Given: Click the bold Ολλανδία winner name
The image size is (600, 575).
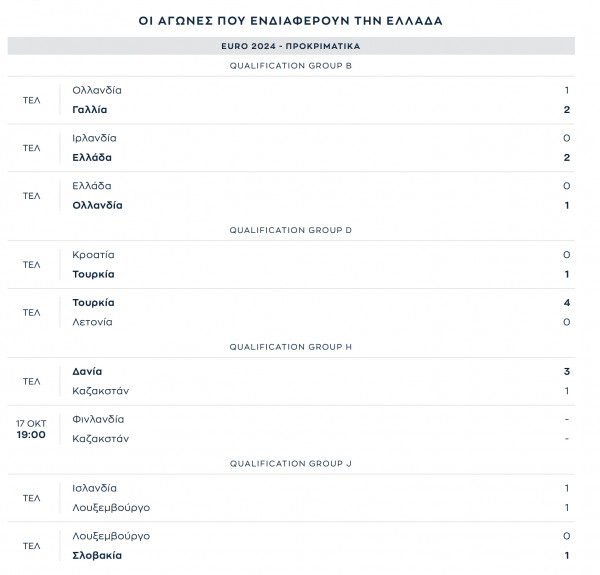Looking at the screenshot, I should 98,205.
